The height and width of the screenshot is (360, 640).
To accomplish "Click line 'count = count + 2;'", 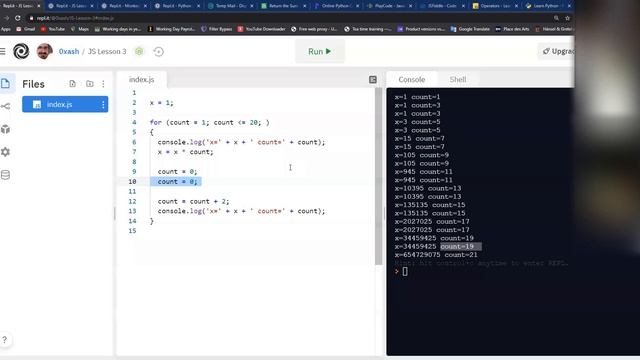I will click(x=193, y=201).
